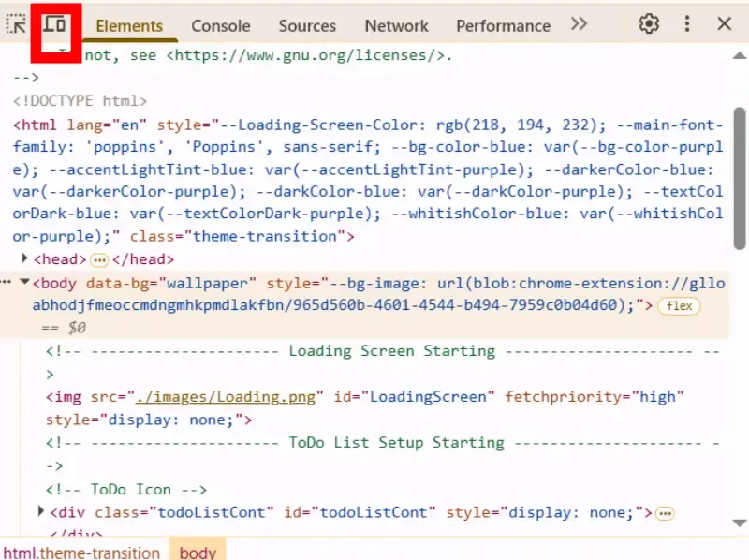
Task: Open the Network panel
Action: 396,25
